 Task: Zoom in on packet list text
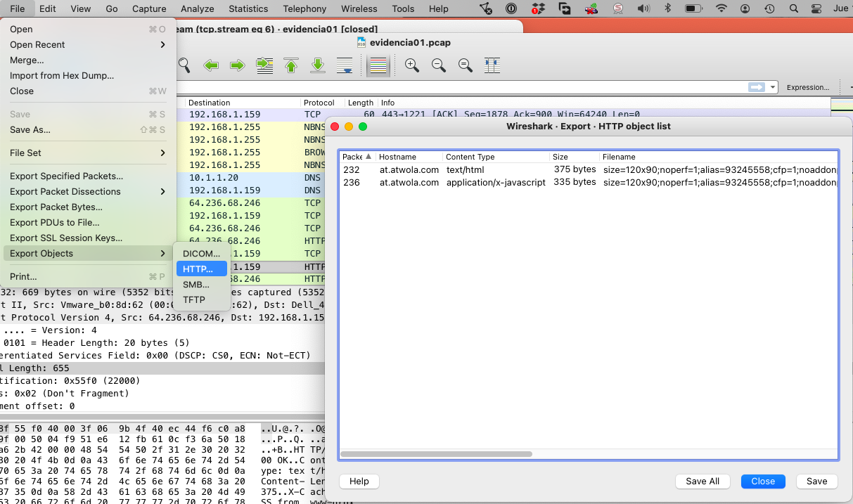412,65
